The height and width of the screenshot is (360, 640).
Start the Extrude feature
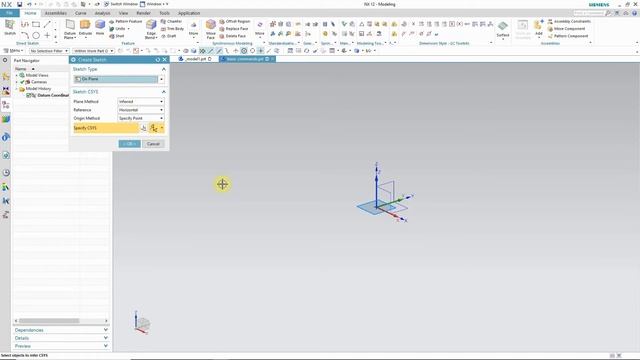pyautogui.click(x=85, y=27)
